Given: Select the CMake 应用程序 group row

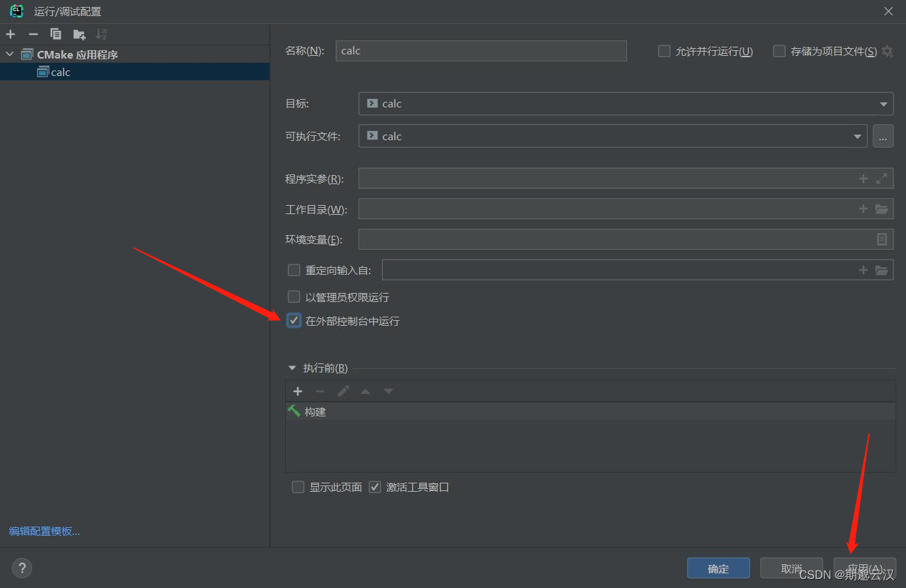Looking at the screenshot, I should pos(135,54).
